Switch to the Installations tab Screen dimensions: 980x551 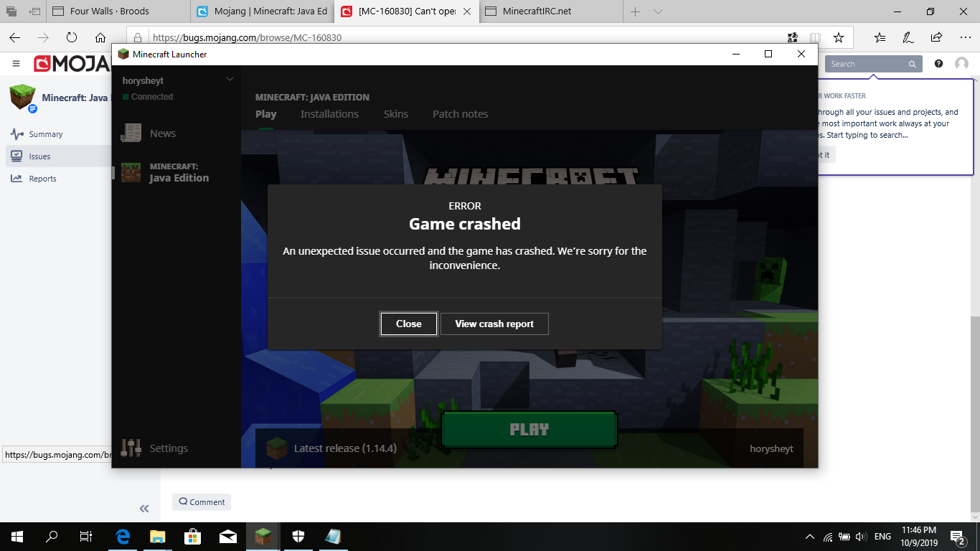[329, 114]
